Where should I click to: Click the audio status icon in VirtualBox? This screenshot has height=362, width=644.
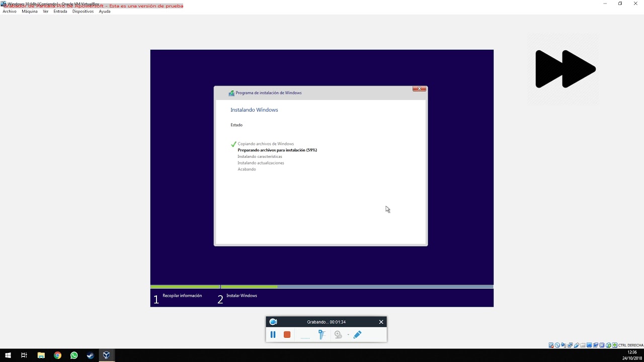click(x=563, y=345)
